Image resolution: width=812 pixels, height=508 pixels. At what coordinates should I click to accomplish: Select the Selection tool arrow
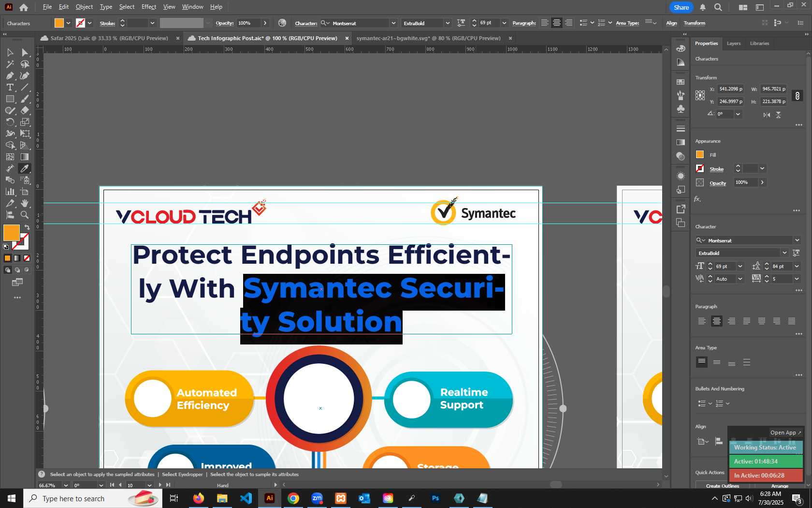pos(10,52)
